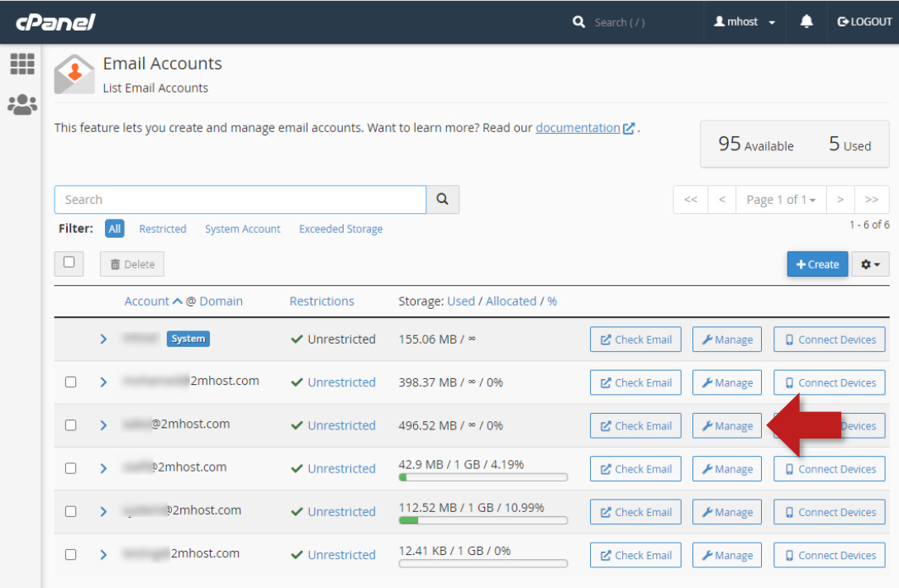
Task: Open the Page 1 of 1 dropdown
Action: tap(781, 200)
